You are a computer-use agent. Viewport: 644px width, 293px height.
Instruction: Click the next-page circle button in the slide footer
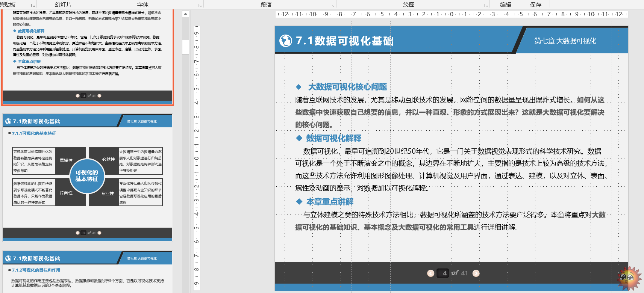click(x=476, y=273)
